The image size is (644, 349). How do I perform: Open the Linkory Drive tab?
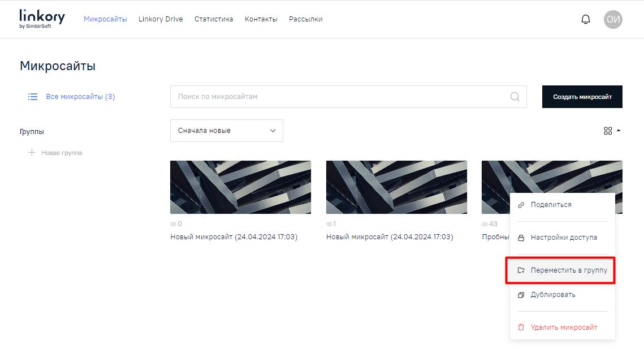tap(161, 19)
